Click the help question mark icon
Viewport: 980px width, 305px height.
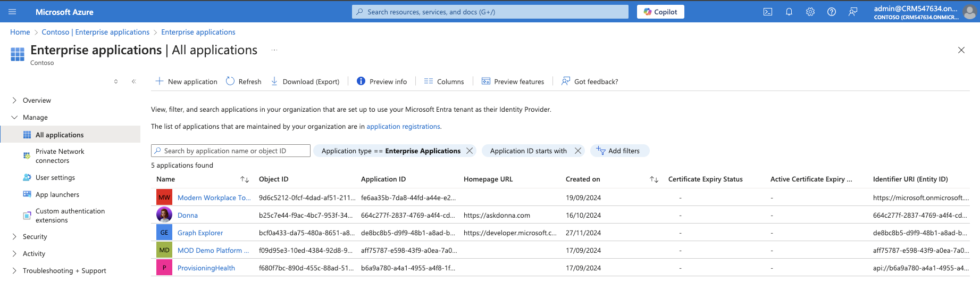tap(832, 12)
